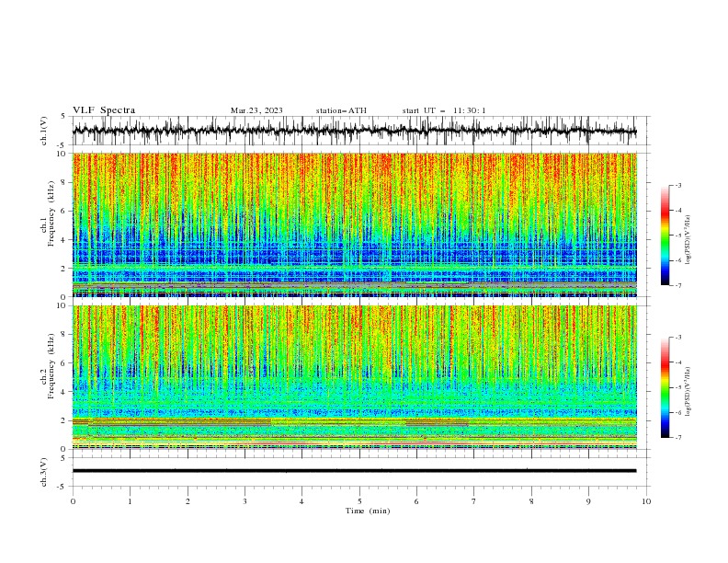Select the date 'Mar.23, 2023' header

pyautogui.click(x=256, y=110)
